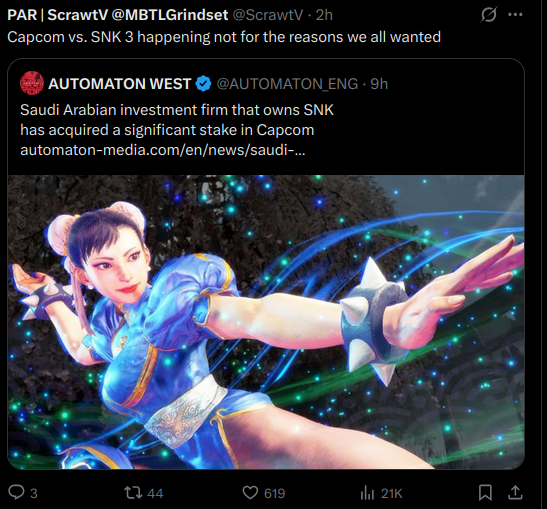
Task: Open AUTOMATON WEST profile avatar
Action: [x=32, y=83]
